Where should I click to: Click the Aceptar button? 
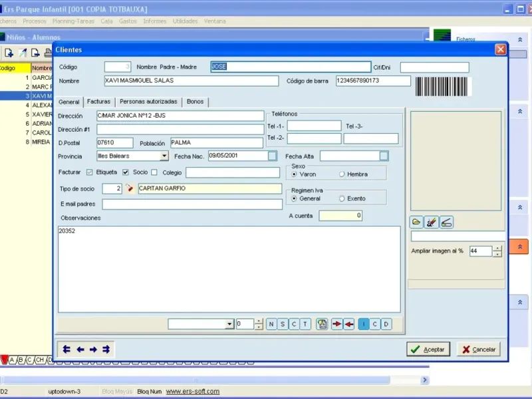(x=428, y=349)
